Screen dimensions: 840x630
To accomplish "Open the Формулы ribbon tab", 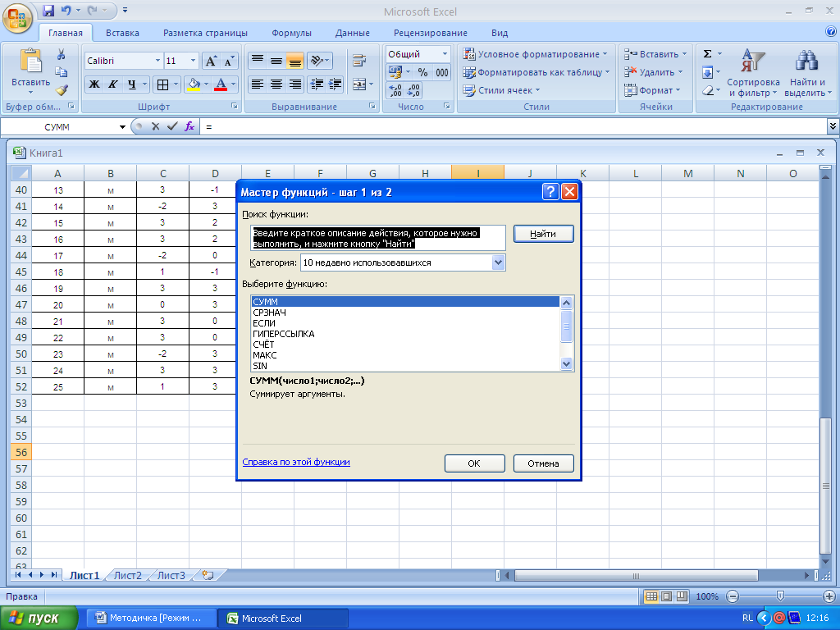I will 291,33.
